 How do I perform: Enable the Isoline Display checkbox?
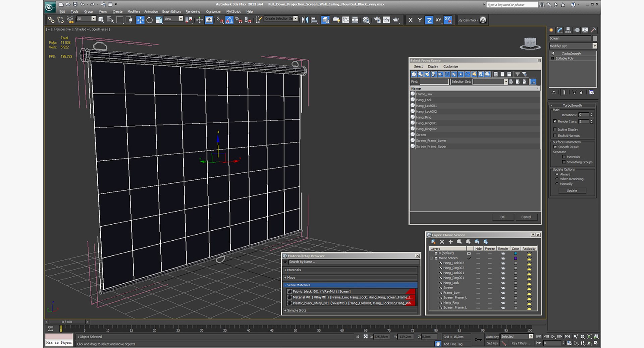[555, 129]
